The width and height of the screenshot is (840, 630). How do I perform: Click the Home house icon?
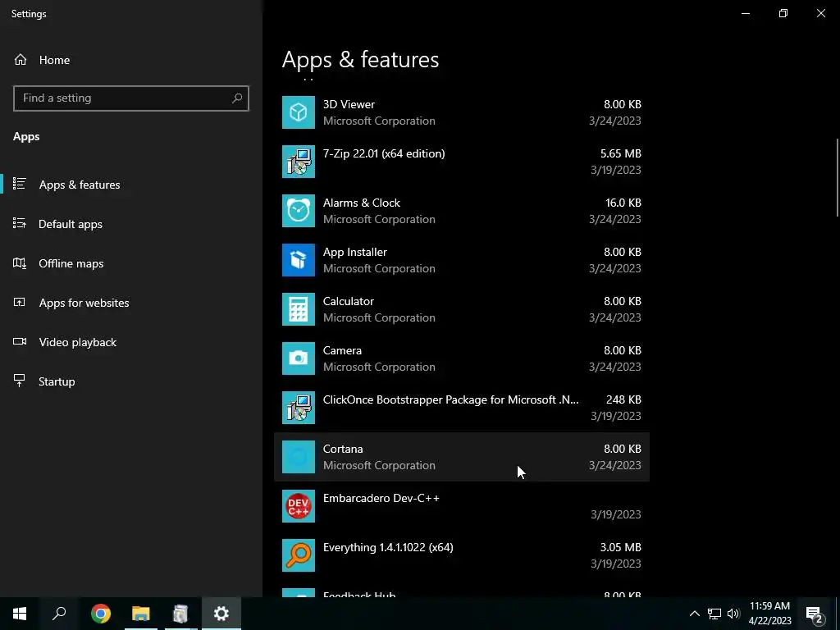(21, 60)
